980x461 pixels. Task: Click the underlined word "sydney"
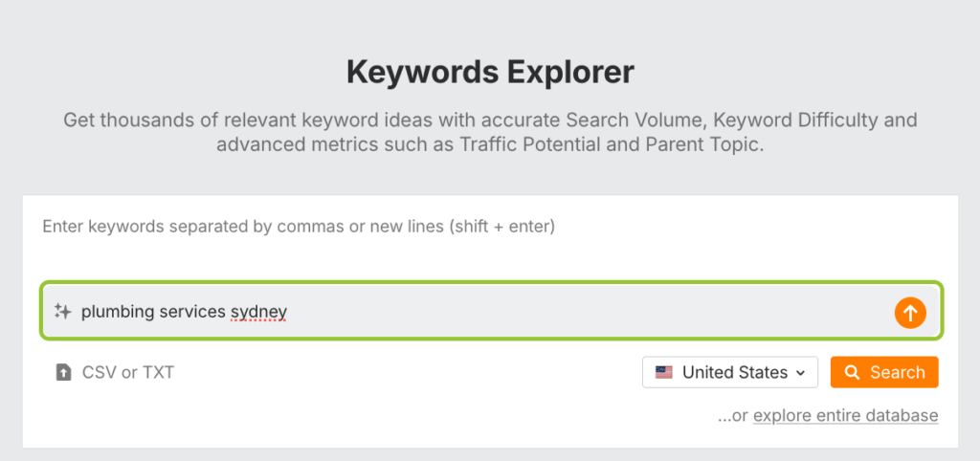[258, 312]
